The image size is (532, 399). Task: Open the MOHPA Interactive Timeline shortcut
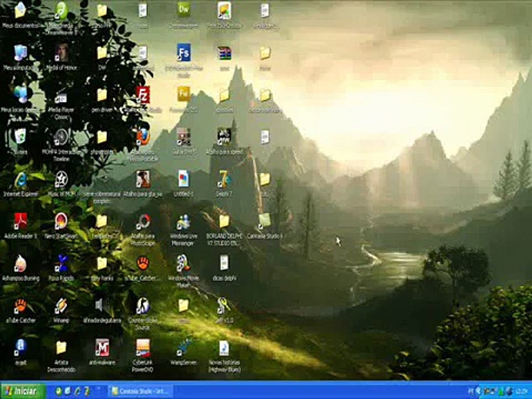coord(62,136)
